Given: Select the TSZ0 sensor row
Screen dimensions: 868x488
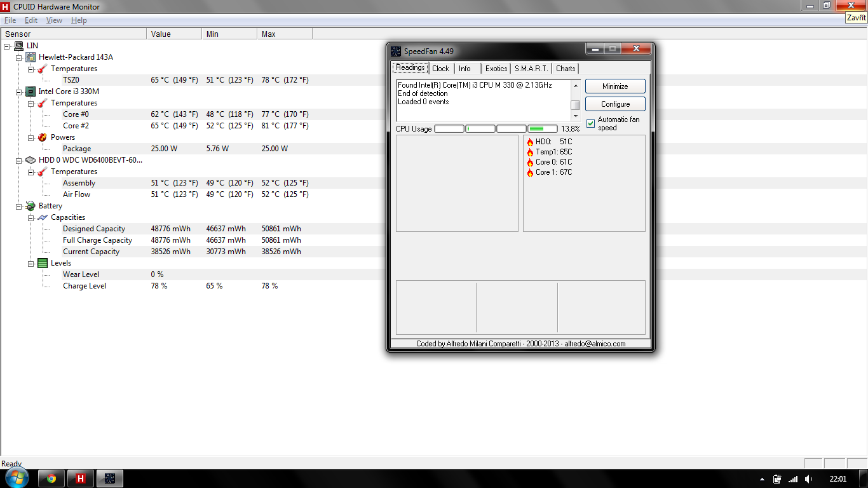Looking at the screenshot, I should [x=186, y=80].
